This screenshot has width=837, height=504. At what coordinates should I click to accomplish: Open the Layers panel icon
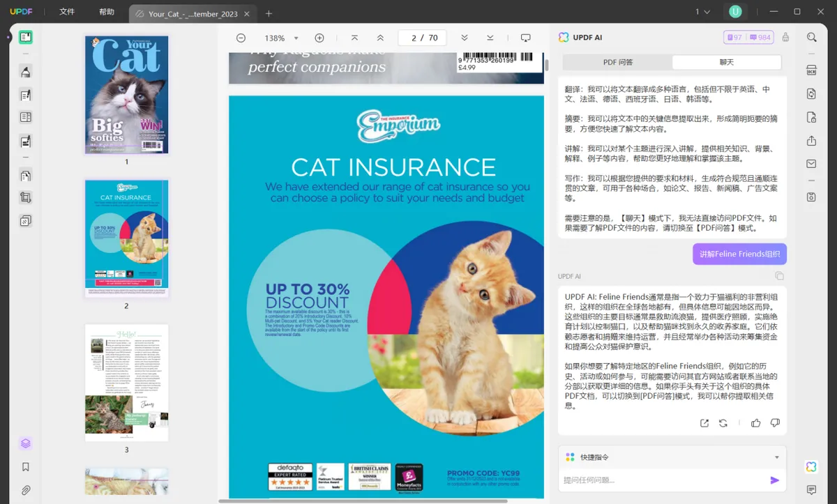(26, 443)
